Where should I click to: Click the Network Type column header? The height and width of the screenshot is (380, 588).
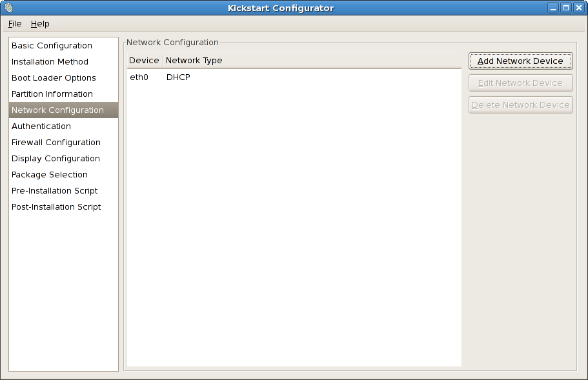pos(194,60)
